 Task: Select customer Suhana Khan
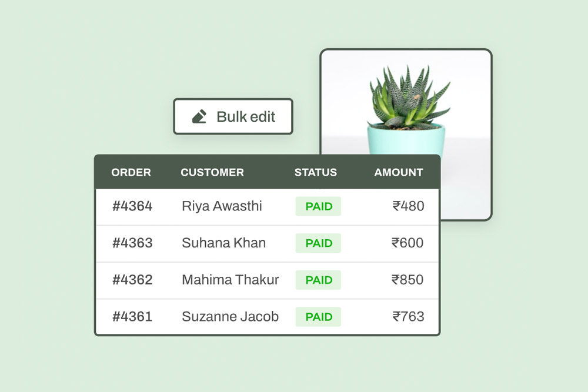224,243
